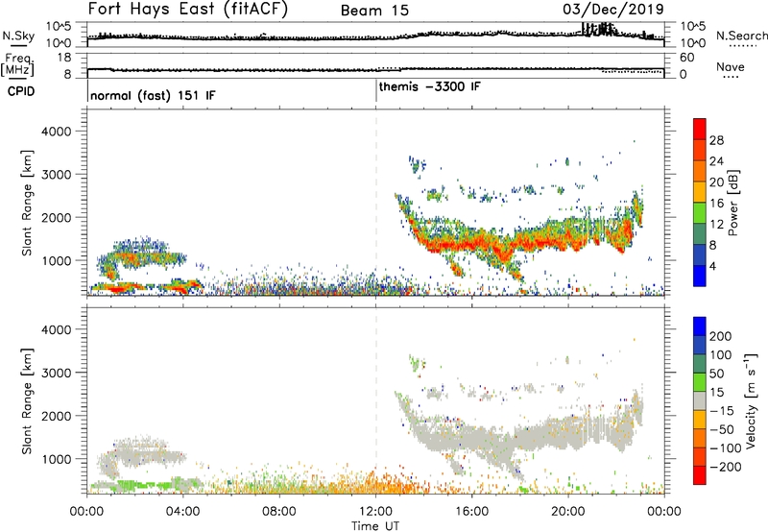This screenshot has height=532, width=768.
Task: Select the 'Freq. [MHz]' axis label
Action: coord(18,65)
